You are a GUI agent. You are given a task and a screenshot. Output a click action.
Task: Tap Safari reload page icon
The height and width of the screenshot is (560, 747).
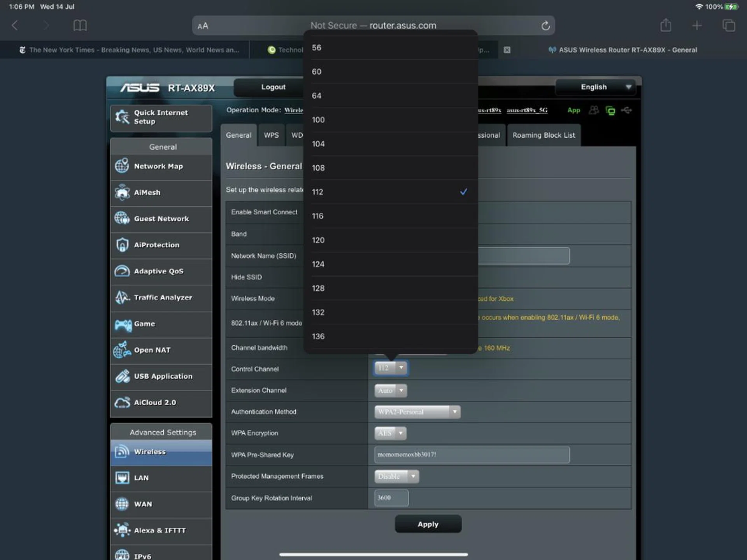pos(545,26)
